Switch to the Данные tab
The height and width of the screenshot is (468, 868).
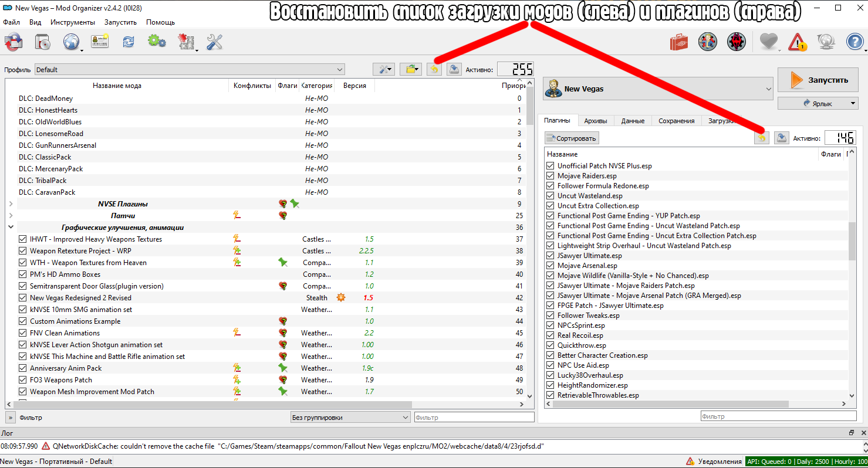tap(633, 121)
